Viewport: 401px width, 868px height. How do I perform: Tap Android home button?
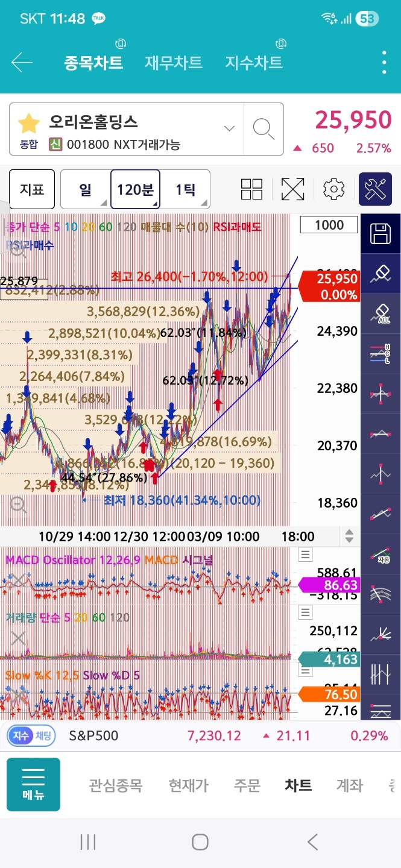tap(200, 842)
